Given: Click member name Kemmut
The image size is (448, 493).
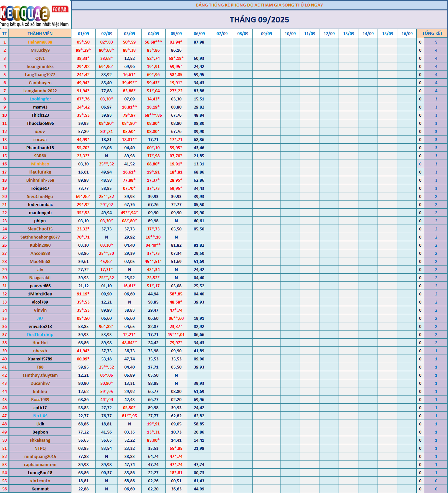Looking at the screenshot, I should [40, 489].
